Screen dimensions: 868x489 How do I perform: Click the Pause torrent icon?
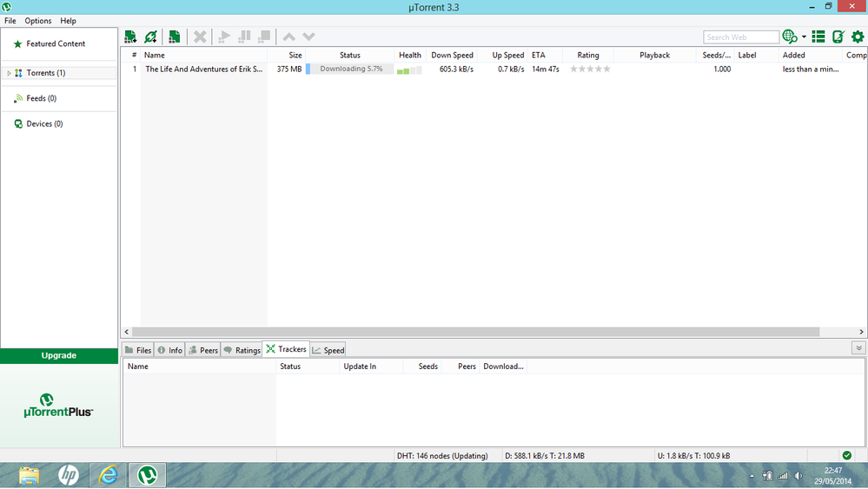coord(244,37)
